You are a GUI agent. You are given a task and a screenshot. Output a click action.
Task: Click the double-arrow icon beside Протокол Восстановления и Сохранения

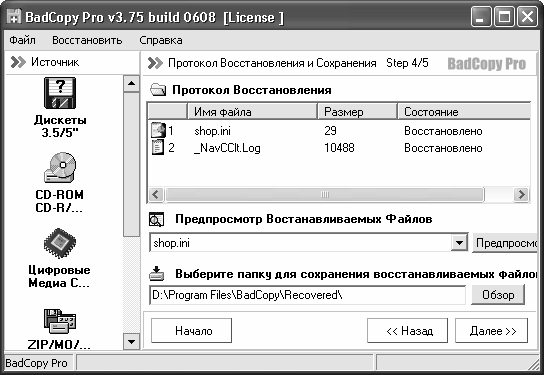click(155, 63)
